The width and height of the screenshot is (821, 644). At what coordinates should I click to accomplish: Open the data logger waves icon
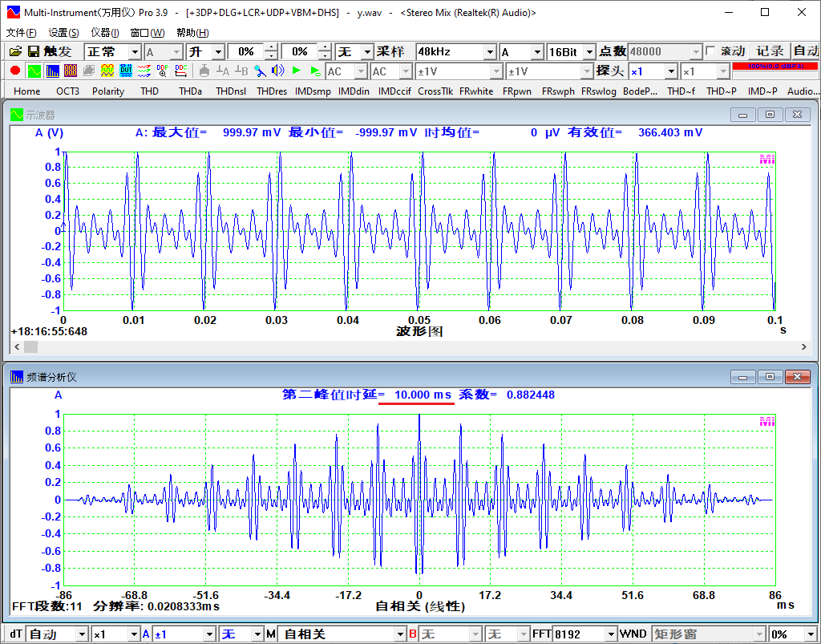[144, 70]
